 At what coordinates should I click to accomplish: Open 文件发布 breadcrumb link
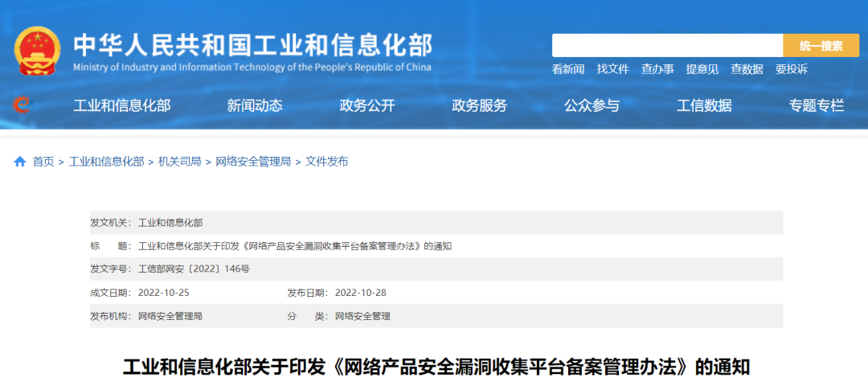pyautogui.click(x=326, y=162)
